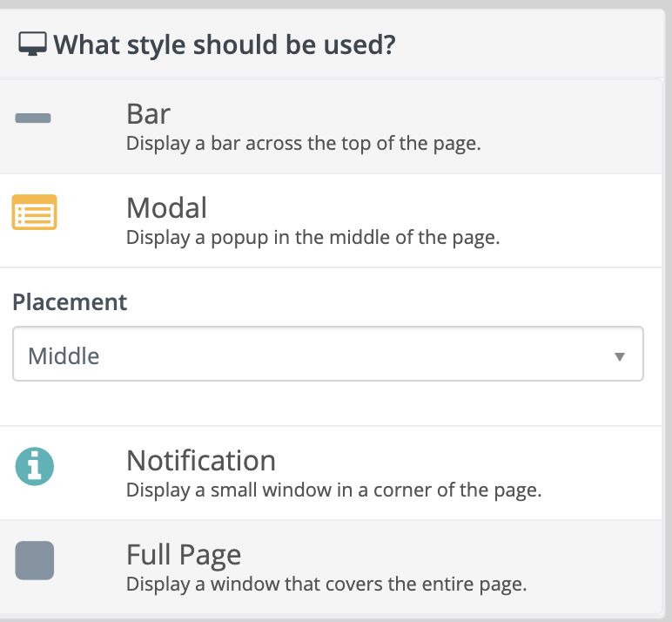672x622 pixels.
Task: Click "Display a window that covers" description
Action: coord(326,584)
